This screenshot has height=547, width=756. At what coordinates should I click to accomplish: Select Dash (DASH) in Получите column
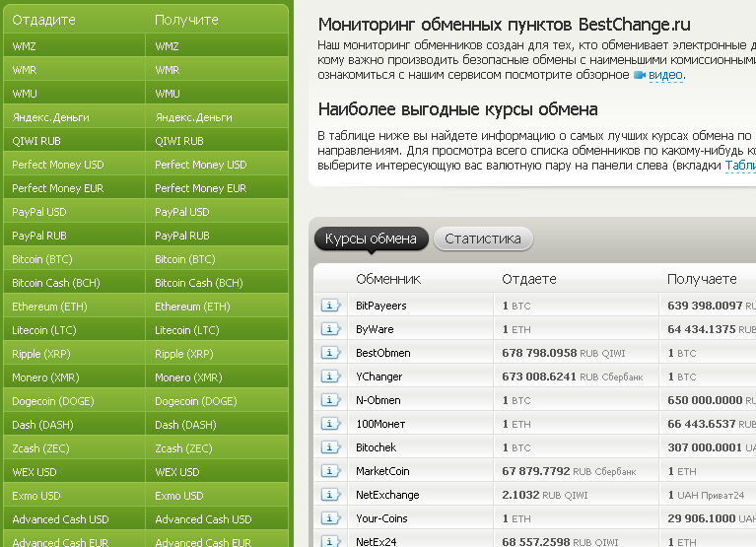217,424
